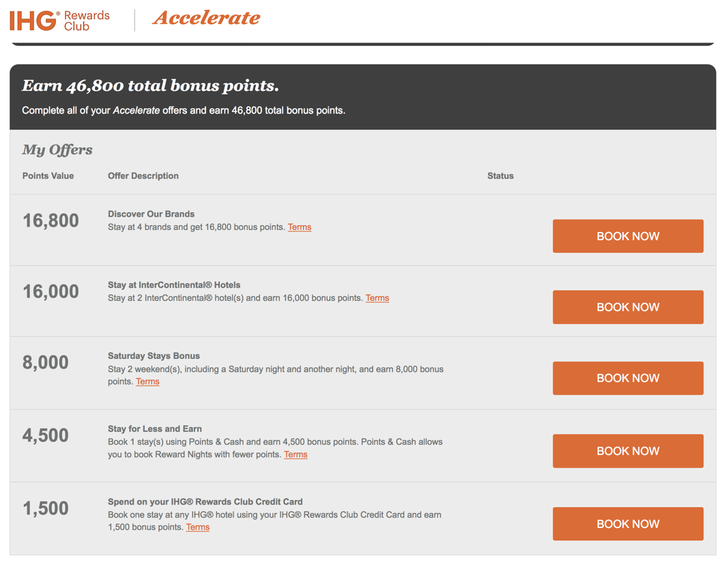This screenshot has width=728, height=567.
Task: Book now for Stay for Less and Earn
Action: tap(628, 451)
